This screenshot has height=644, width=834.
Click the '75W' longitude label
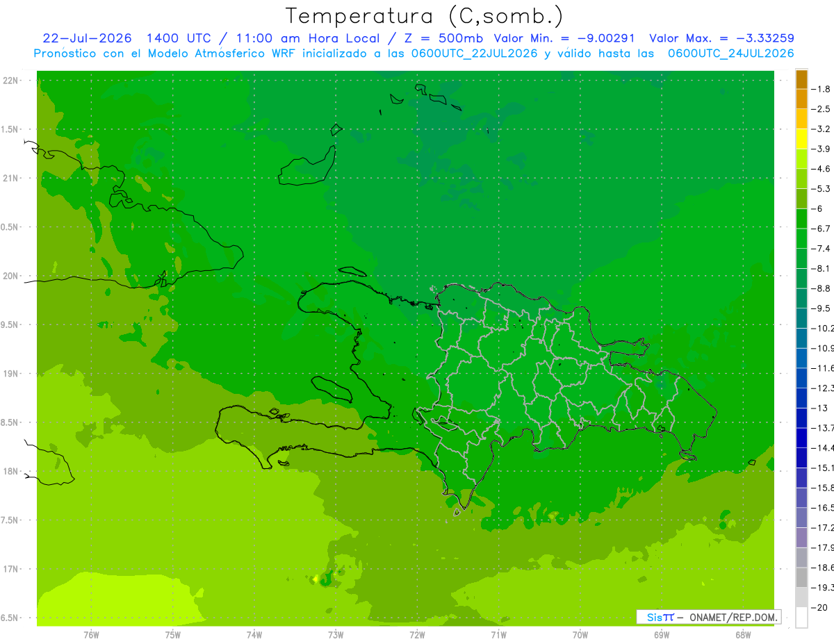pyautogui.click(x=172, y=634)
